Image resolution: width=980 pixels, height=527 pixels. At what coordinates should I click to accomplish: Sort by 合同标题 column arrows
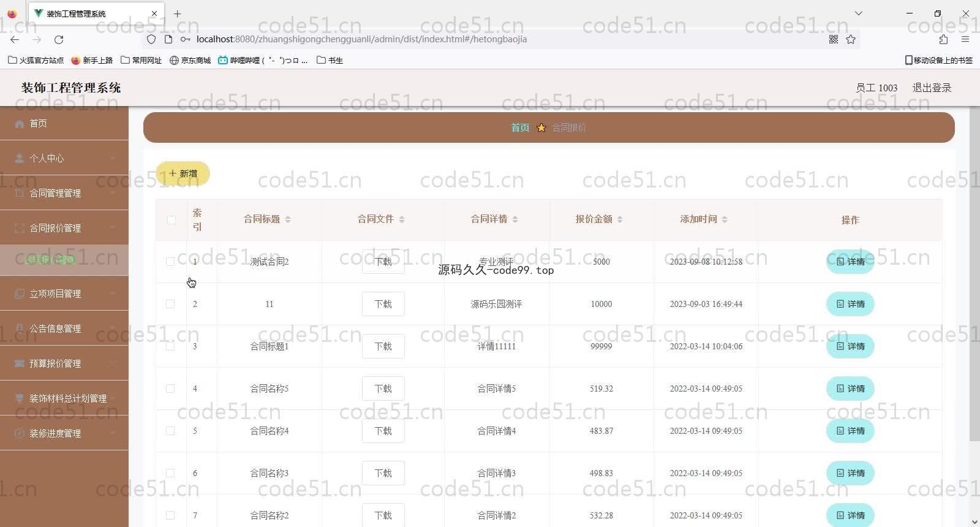pos(288,219)
